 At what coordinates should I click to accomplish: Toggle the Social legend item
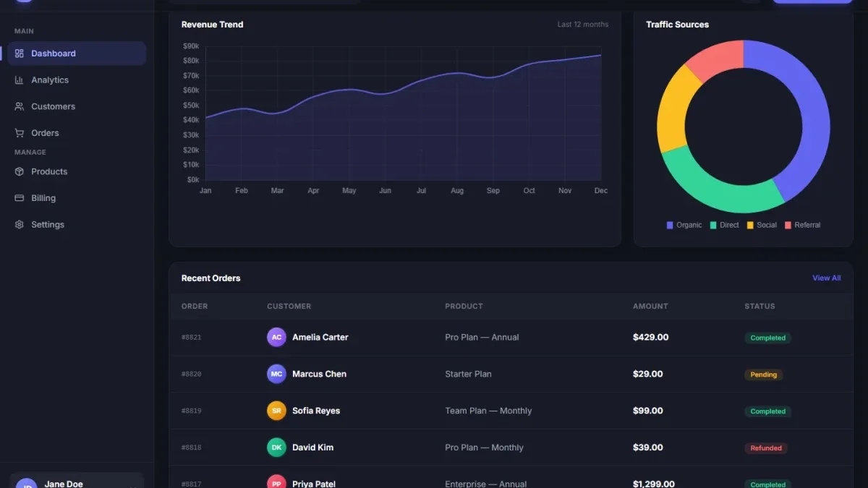coord(762,225)
